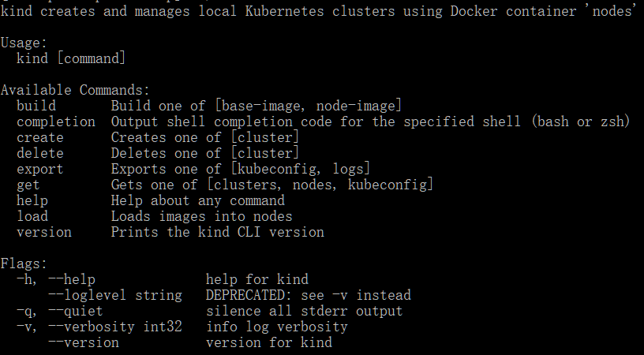Click the '--loglevel string' flag
644x355 pixels.
click(x=115, y=295)
